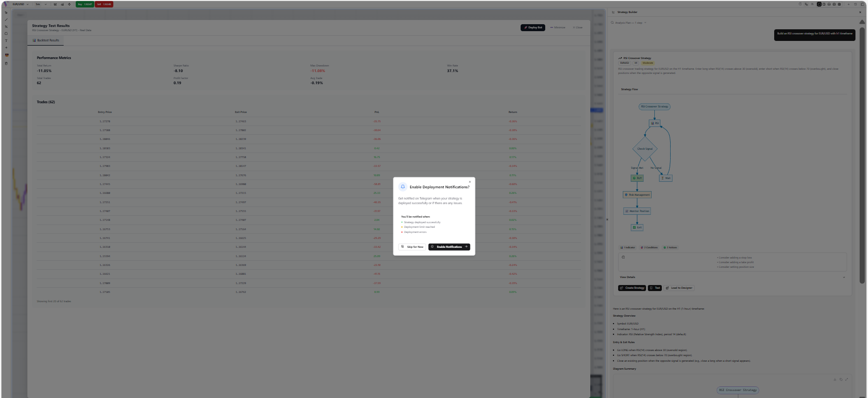868x398 pixels.
Task: Switch to vertical split layout
Action: pos(824,4)
